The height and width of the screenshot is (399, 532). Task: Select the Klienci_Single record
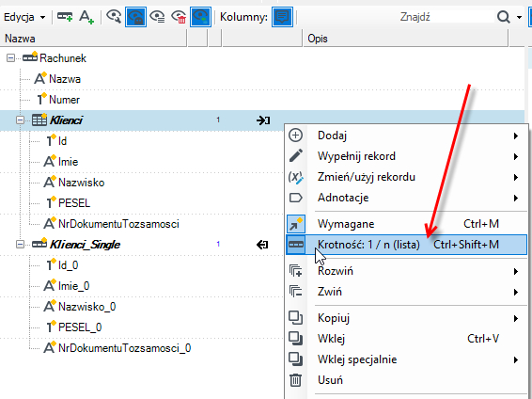[85, 245]
